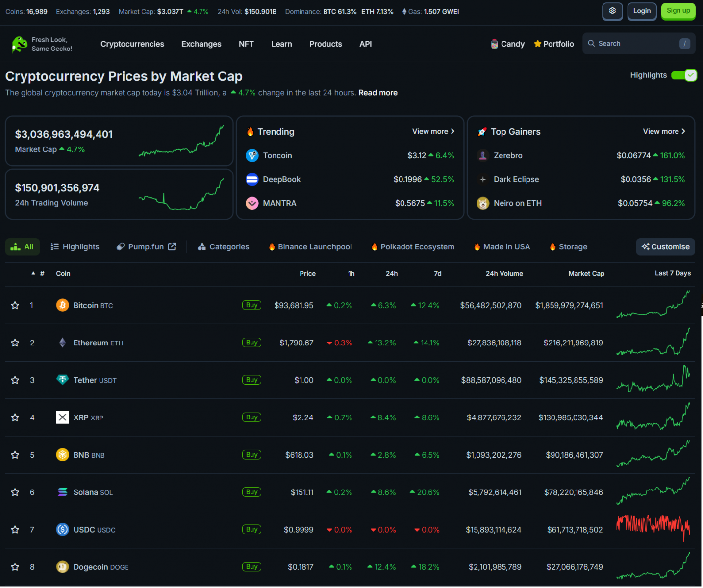The width and height of the screenshot is (703, 588).
Task: Click the Bitcoin coin icon
Action: [62, 305]
